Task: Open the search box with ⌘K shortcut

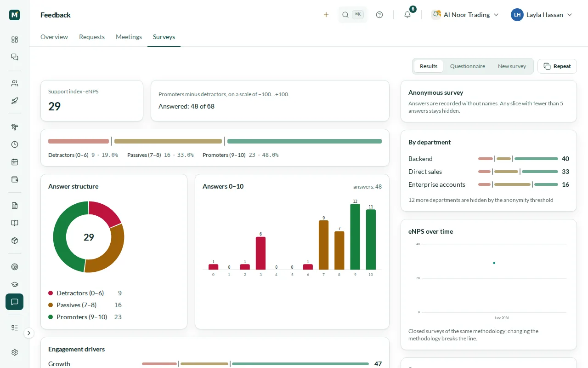Action: (x=353, y=15)
